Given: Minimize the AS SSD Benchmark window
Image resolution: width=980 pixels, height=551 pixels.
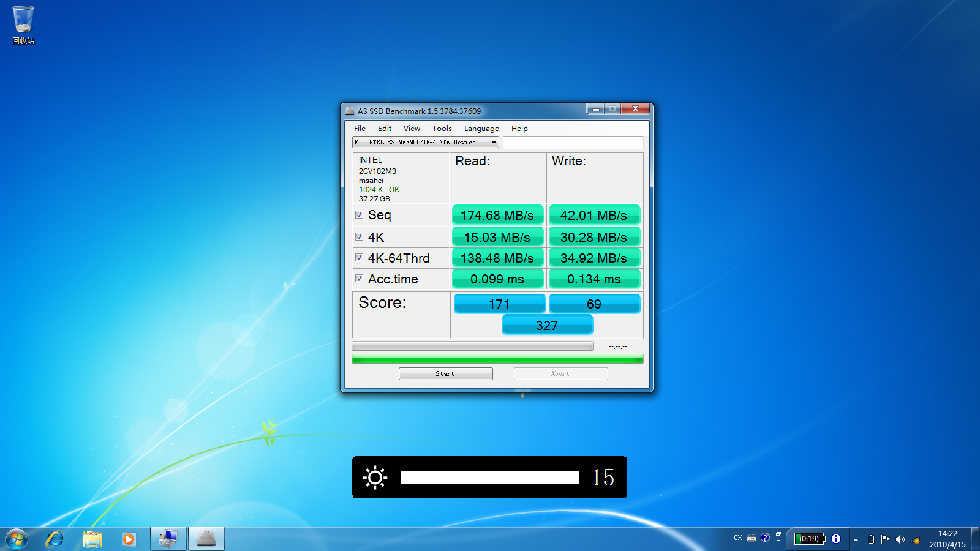Looking at the screenshot, I should click(x=595, y=109).
